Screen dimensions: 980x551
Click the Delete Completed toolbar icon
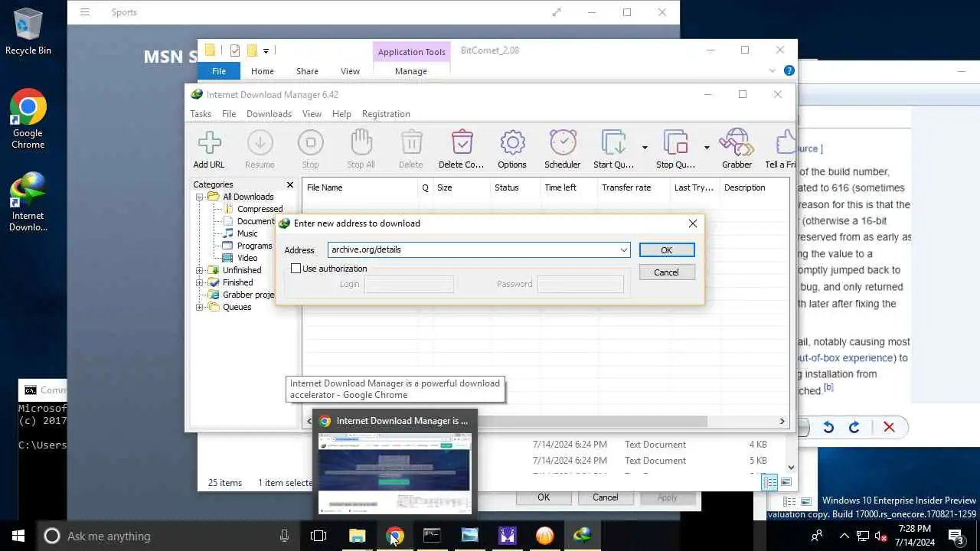pos(462,149)
